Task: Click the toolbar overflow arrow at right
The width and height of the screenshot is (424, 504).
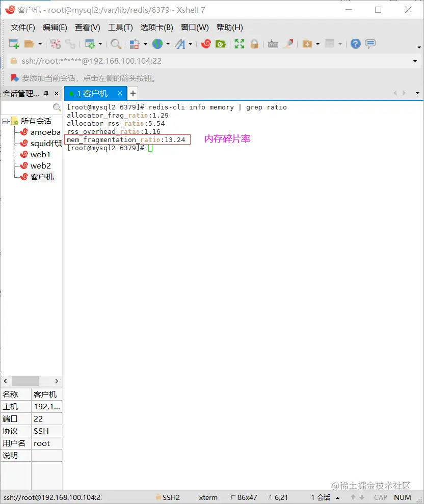Action: pyautogui.click(x=419, y=47)
